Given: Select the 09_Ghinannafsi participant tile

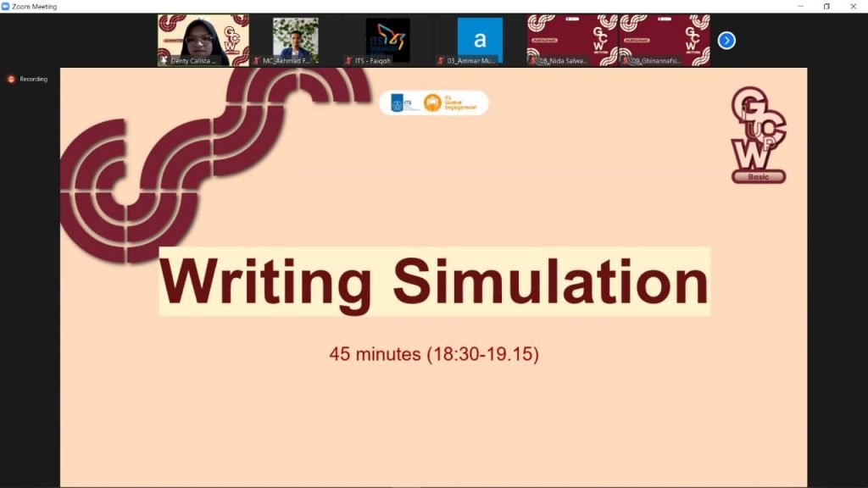Looking at the screenshot, I should tap(665, 37).
